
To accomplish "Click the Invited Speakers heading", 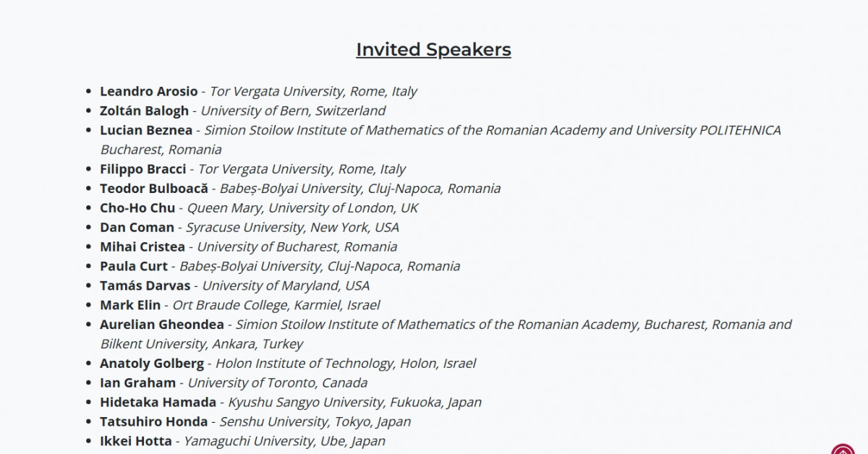I will [433, 49].
